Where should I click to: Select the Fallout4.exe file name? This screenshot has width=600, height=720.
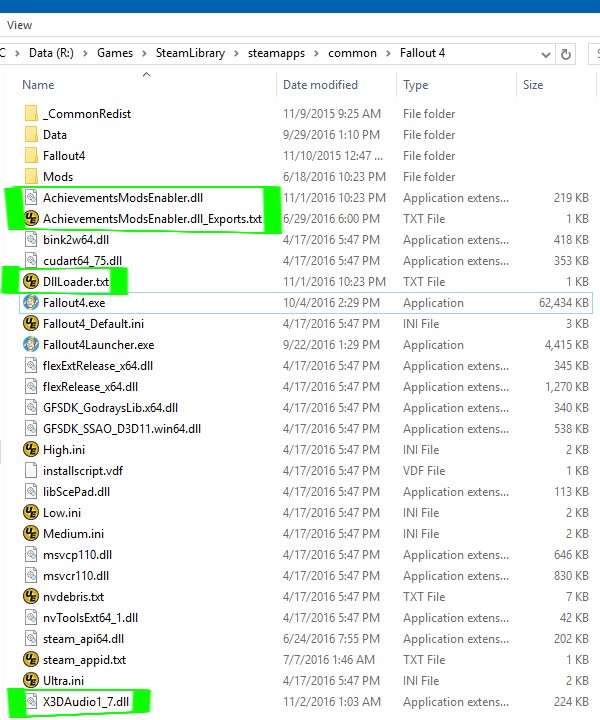click(74, 303)
